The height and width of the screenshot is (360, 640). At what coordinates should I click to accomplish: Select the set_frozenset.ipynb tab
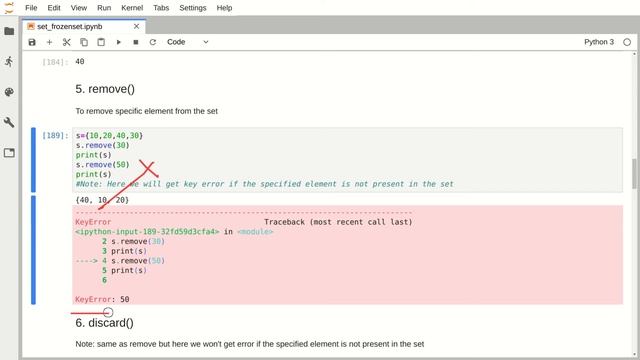point(84,26)
